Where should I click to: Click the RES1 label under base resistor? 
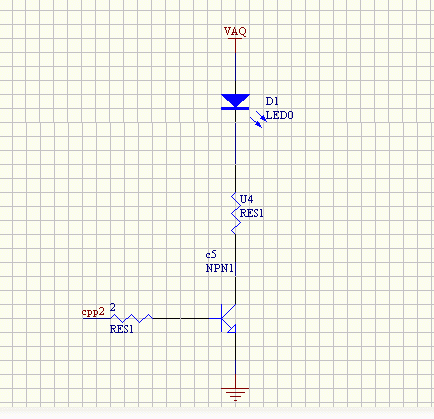click(x=122, y=329)
